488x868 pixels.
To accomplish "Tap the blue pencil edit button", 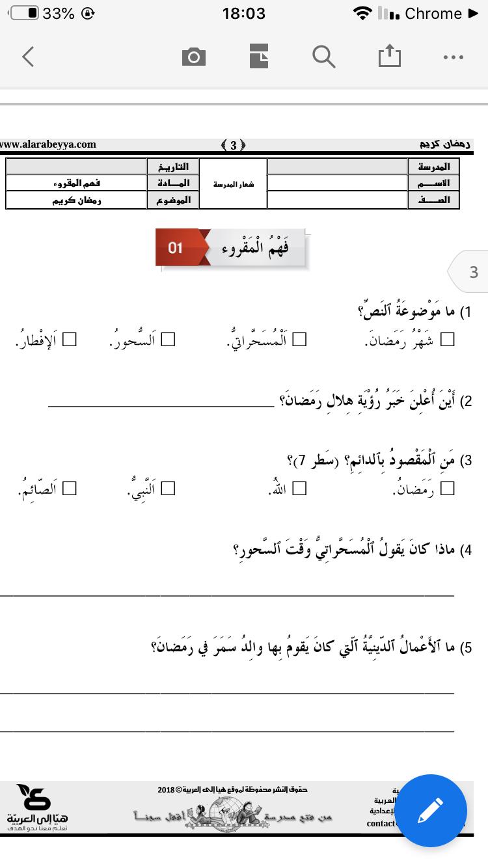I will point(431,811).
